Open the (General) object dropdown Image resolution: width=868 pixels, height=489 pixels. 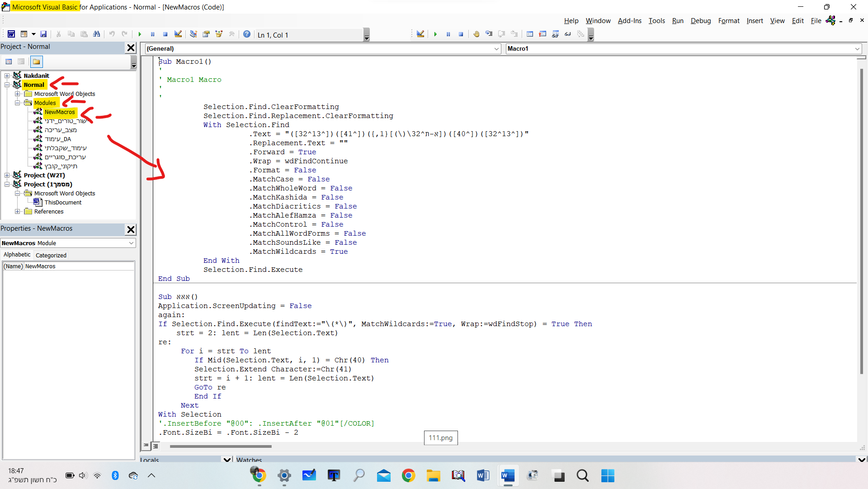(x=496, y=48)
